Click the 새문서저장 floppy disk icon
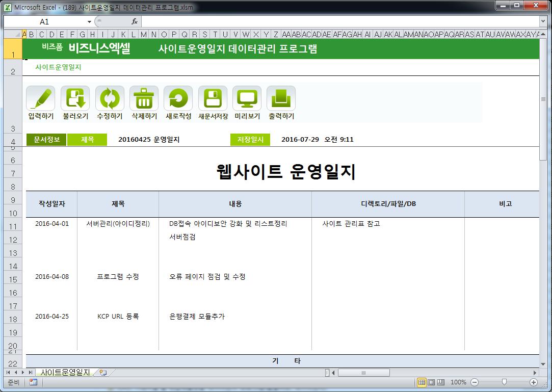 (x=213, y=98)
